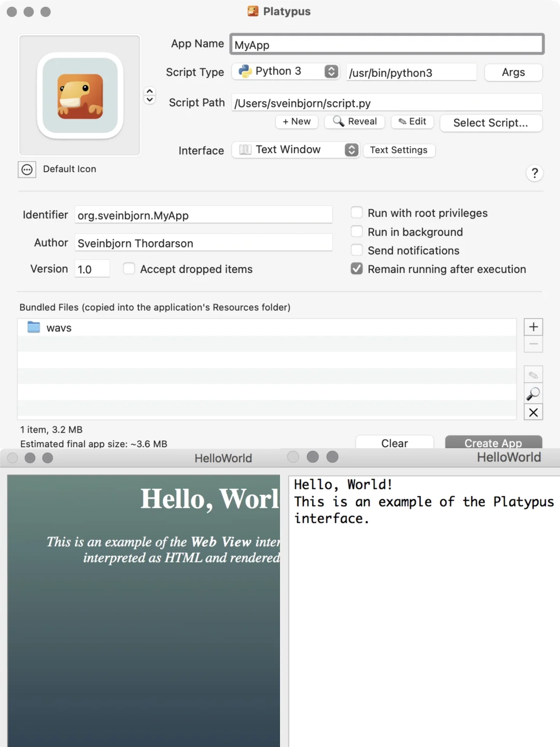Click Hello, World heading in Web View window
The image size is (560, 747).
tap(210, 499)
